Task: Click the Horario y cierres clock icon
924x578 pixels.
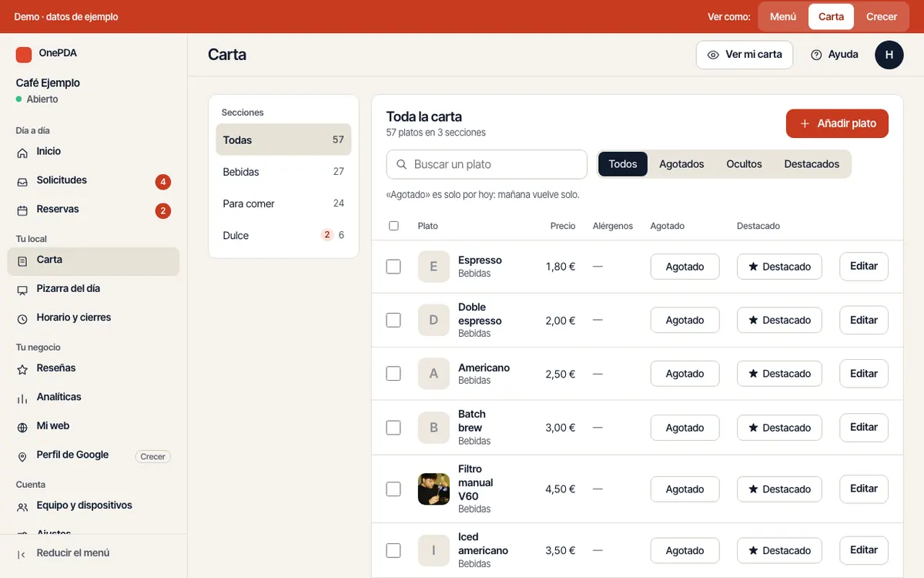Action: [x=22, y=318]
